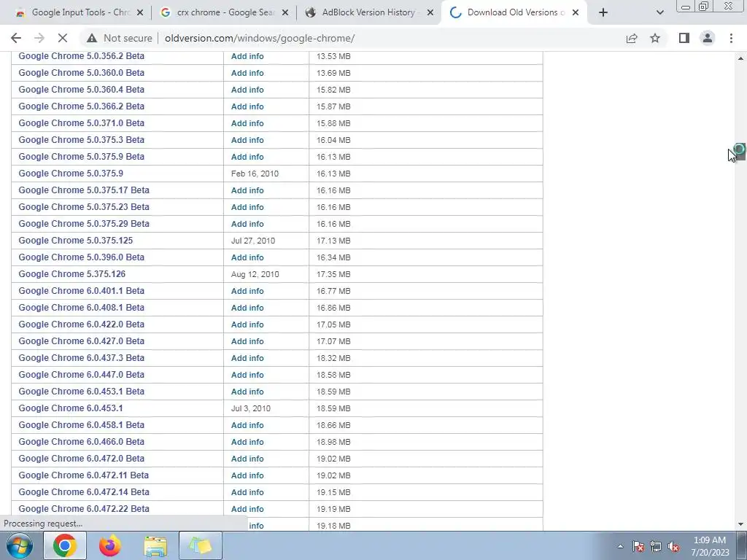Open the Windows Start menu

pos(20,545)
